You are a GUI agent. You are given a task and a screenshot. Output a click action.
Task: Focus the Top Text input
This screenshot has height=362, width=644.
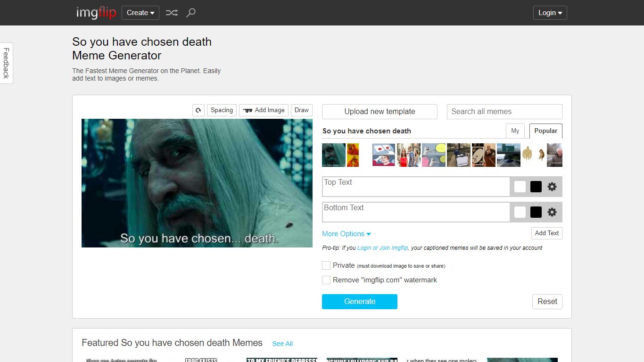tap(416, 187)
